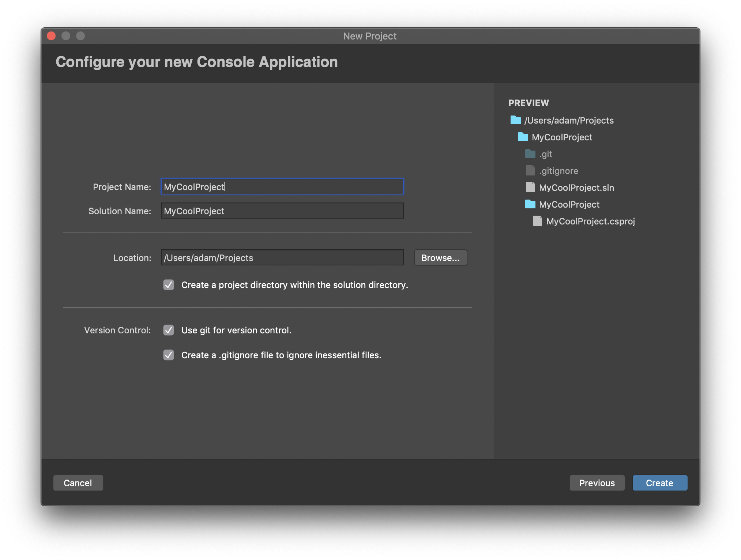This screenshot has width=741, height=560.
Task: Select the .gitignore entry in the preview tree
Action: 559,170
